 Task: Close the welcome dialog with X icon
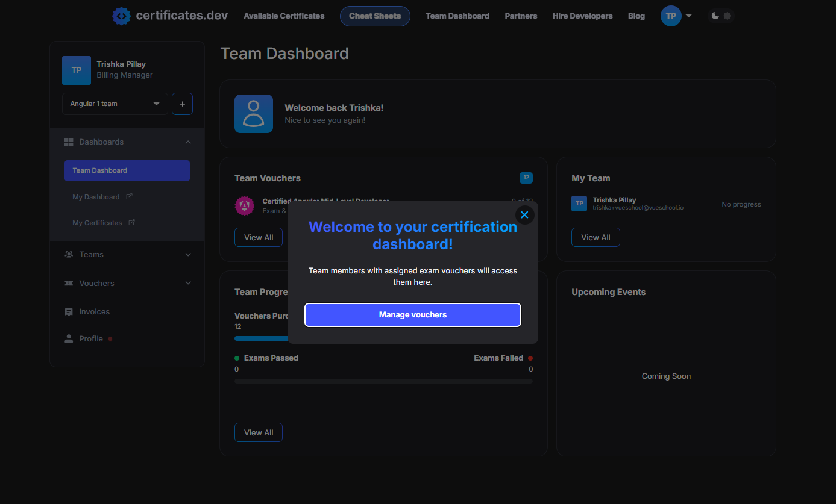524,215
